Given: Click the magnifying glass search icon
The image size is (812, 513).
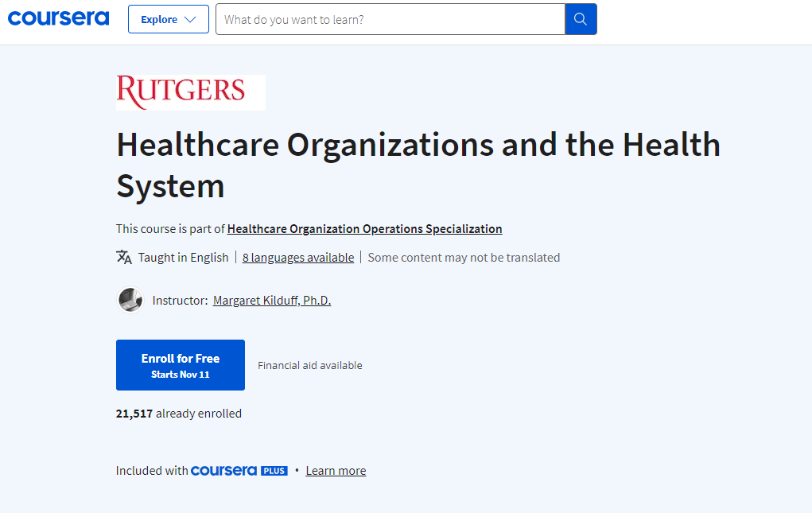Looking at the screenshot, I should (x=580, y=18).
